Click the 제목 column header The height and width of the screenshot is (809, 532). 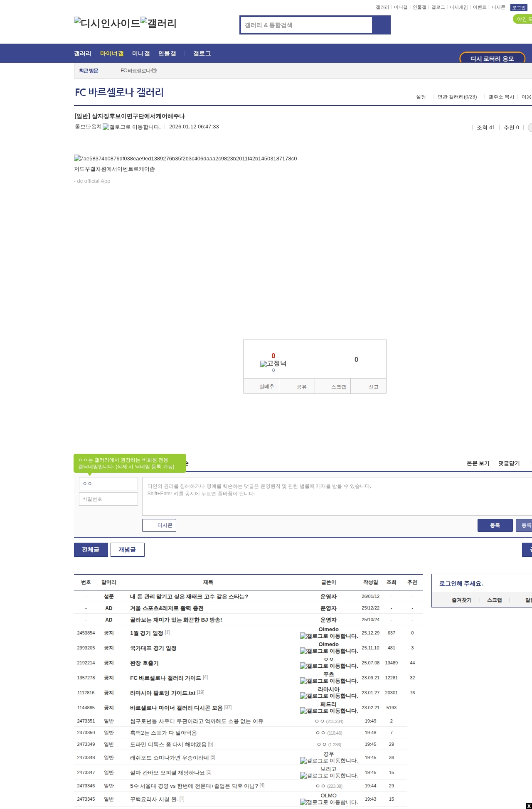[x=208, y=583]
